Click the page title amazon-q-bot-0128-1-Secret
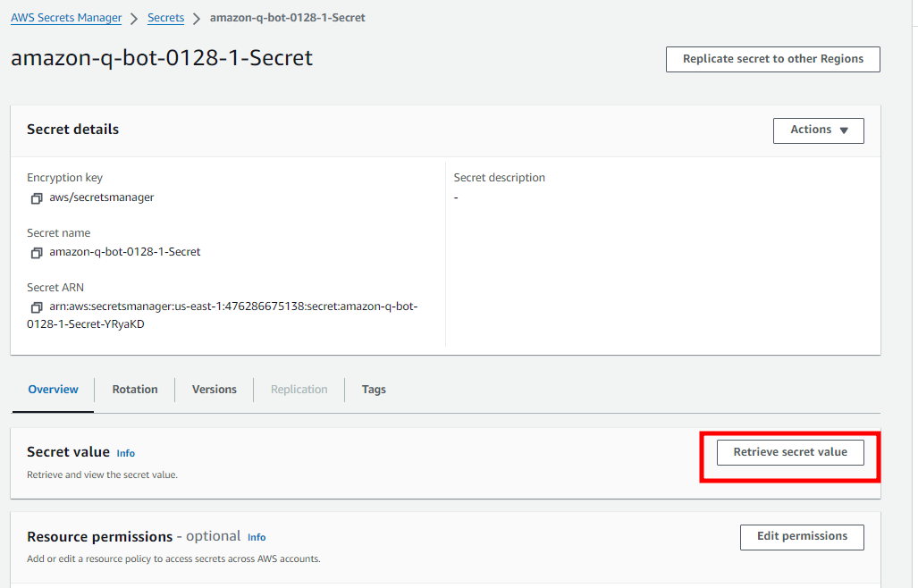The image size is (918, 588). [162, 58]
